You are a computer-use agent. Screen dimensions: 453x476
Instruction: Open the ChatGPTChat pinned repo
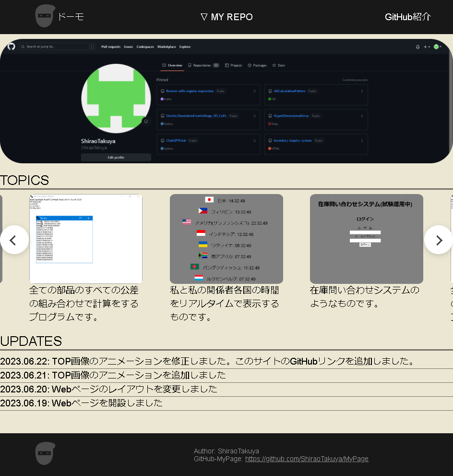[176, 141]
